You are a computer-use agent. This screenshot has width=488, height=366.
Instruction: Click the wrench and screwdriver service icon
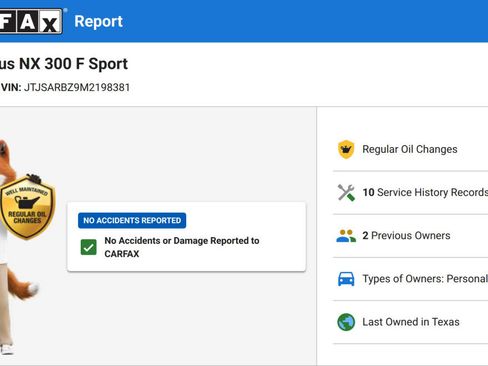point(346,192)
